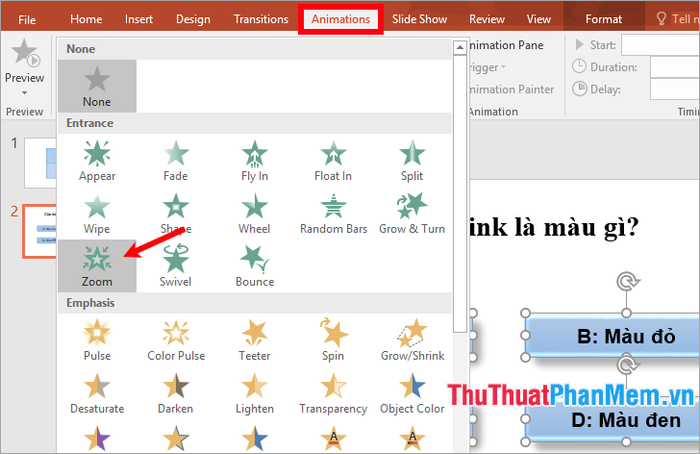Image resolution: width=700 pixels, height=454 pixels.
Task: Select the Color Pulse emphasis effect
Action: pos(176,336)
